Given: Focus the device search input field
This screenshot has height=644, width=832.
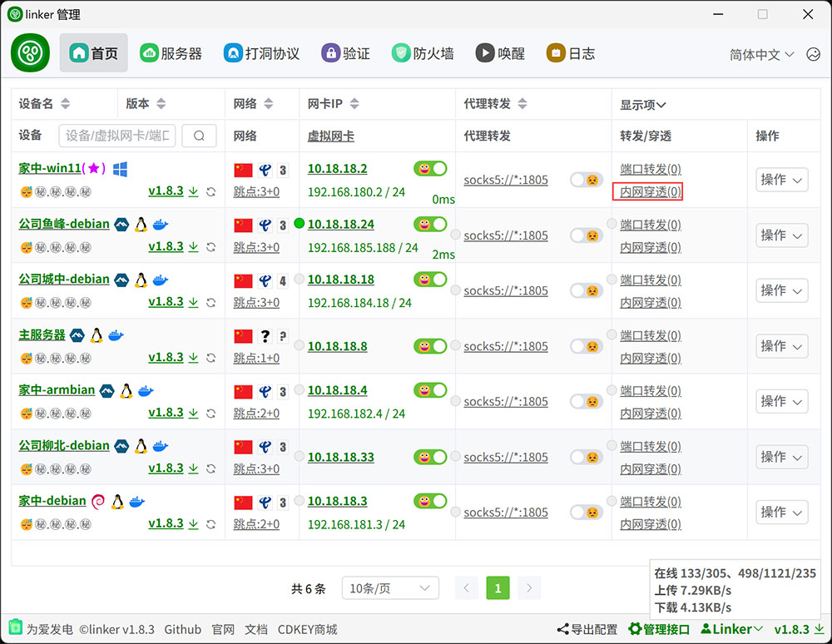Looking at the screenshot, I should [x=117, y=136].
